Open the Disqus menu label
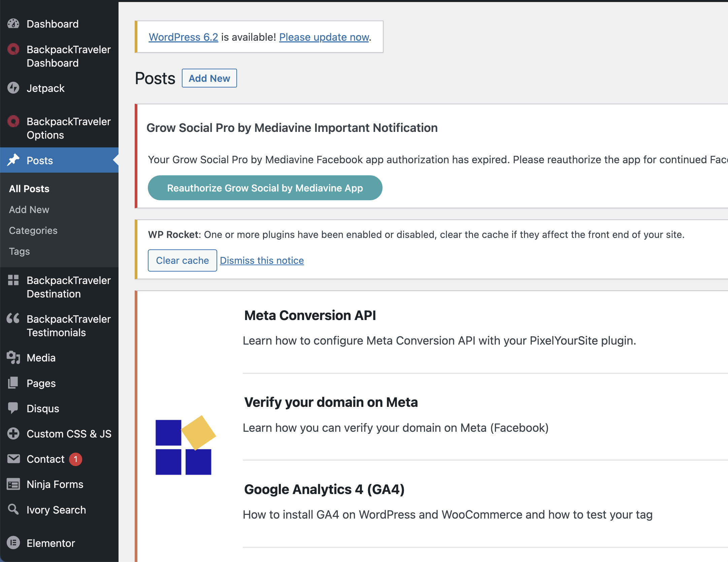Viewport: 728px width, 562px height. point(43,409)
